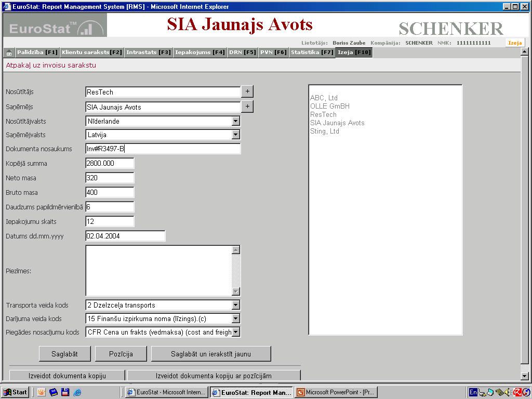Click the Datums date field
The image size is (532, 399).
(x=125, y=236)
